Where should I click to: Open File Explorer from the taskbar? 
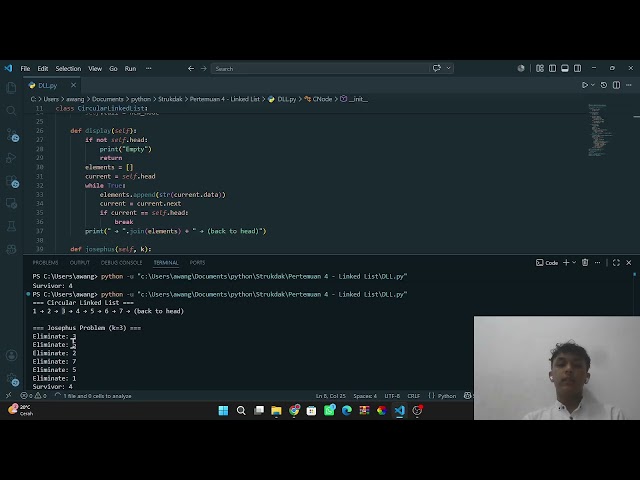coord(276,410)
